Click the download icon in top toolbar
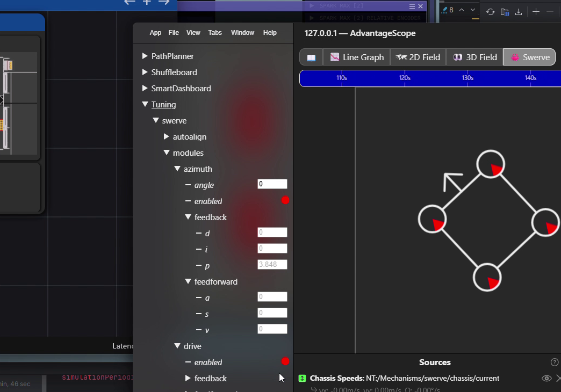The width and height of the screenshot is (561, 392). pyautogui.click(x=519, y=12)
